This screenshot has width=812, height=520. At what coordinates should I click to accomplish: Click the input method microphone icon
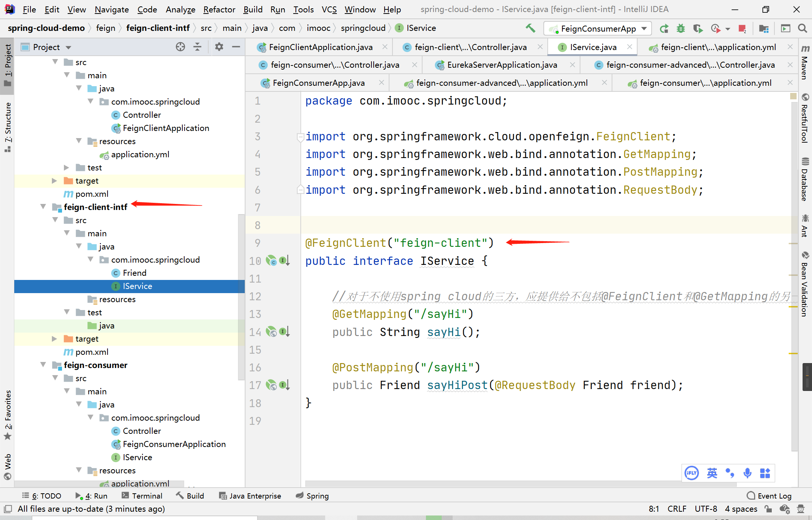click(747, 473)
